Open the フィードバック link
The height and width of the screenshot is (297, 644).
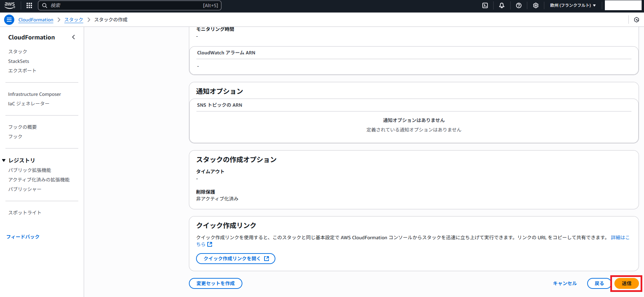point(23,237)
